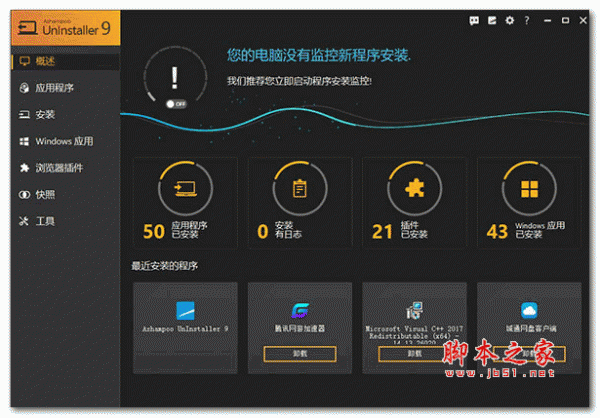Click the 您的电脑没有监控新程序安装 headline
The image size is (600, 418).
tap(319, 55)
